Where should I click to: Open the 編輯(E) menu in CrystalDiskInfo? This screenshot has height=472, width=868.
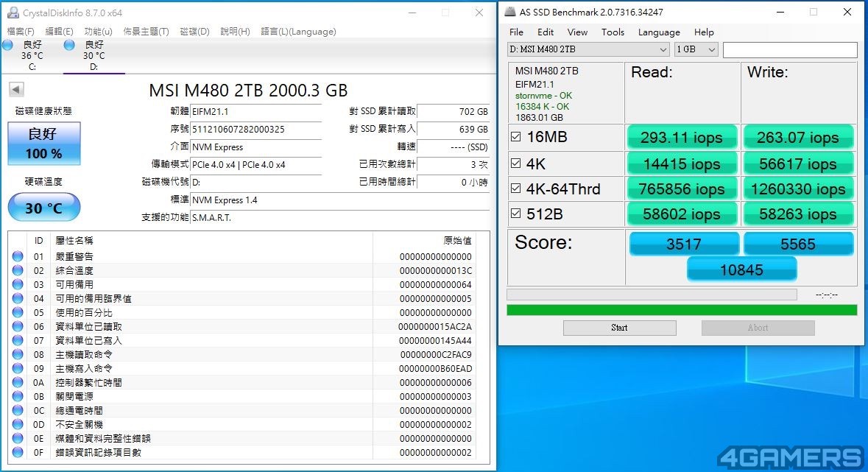[x=59, y=32]
